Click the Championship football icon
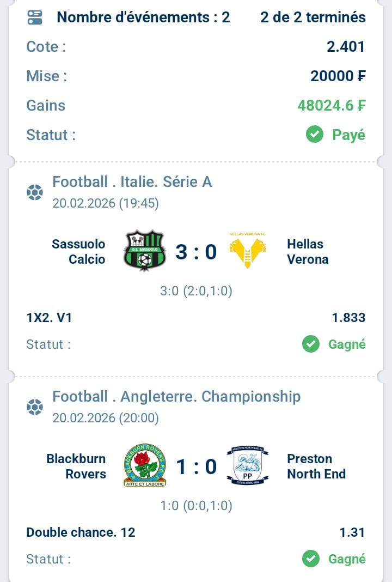The width and height of the screenshot is (392, 582). (x=35, y=407)
